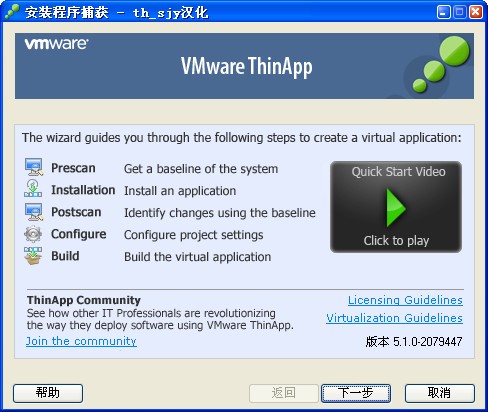Click the wizard steps intro sentence
The image size is (488, 412).
pyautogui.click(x=242, y=137)
